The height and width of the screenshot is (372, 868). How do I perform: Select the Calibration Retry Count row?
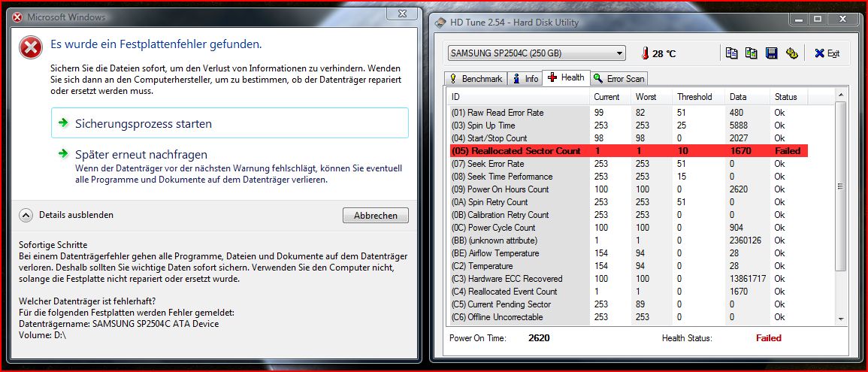pos(628,215)
